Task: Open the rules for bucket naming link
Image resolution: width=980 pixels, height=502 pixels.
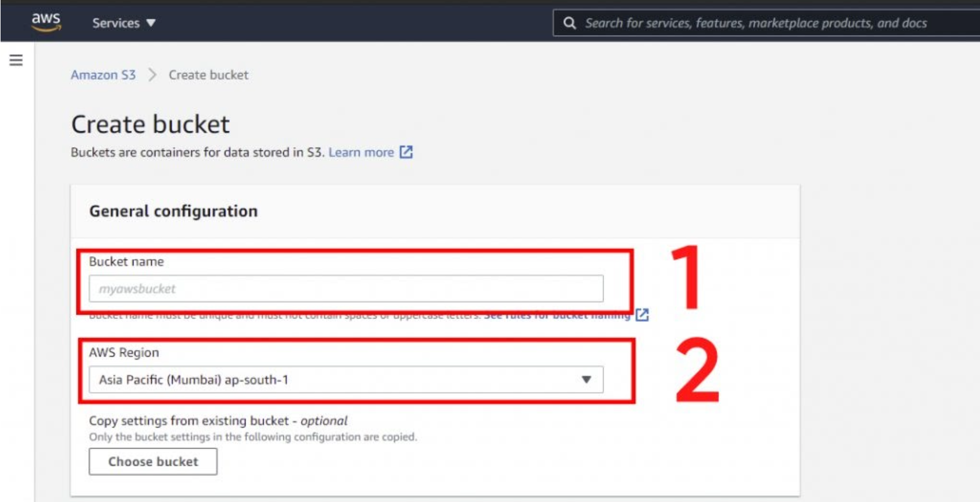Action: pos(557,315)
